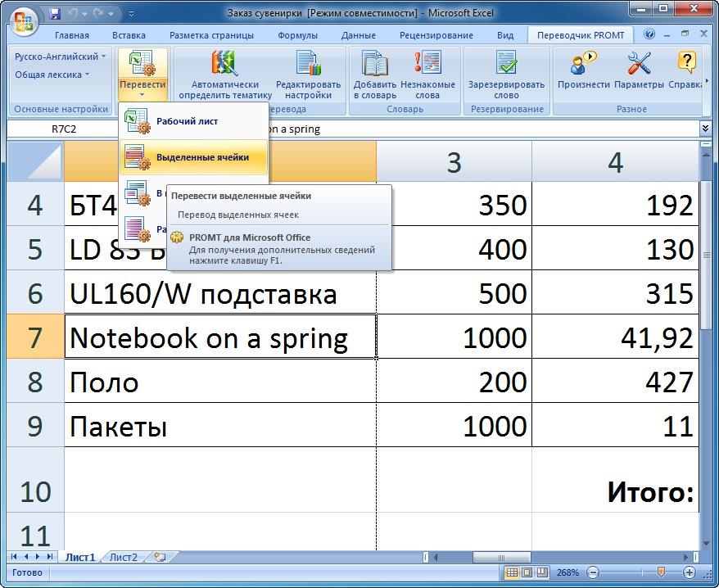Select row 10 header
This screenshot has height=588, width=719.
[x=35, y=480]
